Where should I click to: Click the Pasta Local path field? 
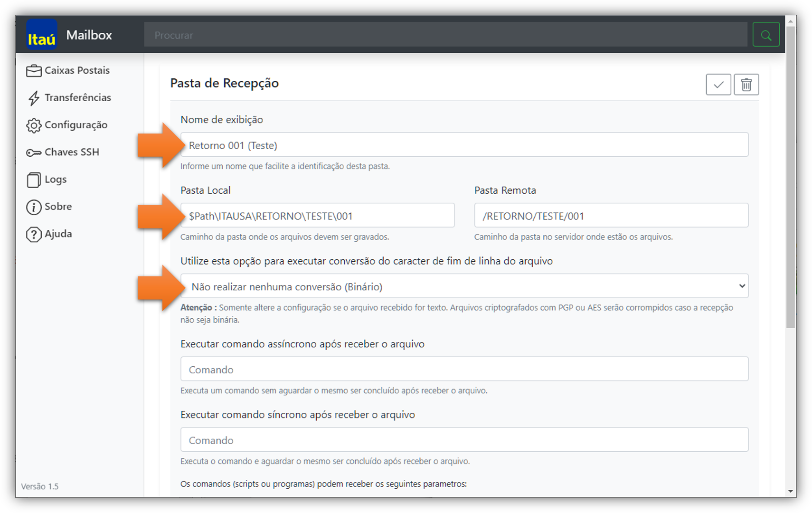tap(318, 216)
